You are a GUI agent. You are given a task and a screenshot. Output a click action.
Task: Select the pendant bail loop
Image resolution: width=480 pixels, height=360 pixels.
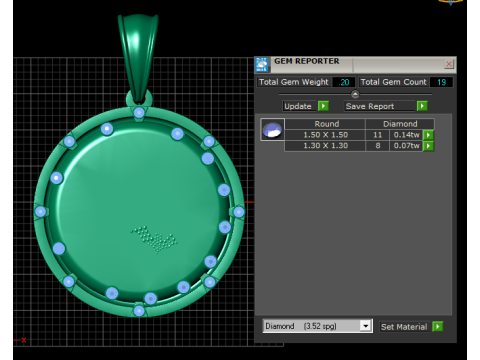click(138, 57)
